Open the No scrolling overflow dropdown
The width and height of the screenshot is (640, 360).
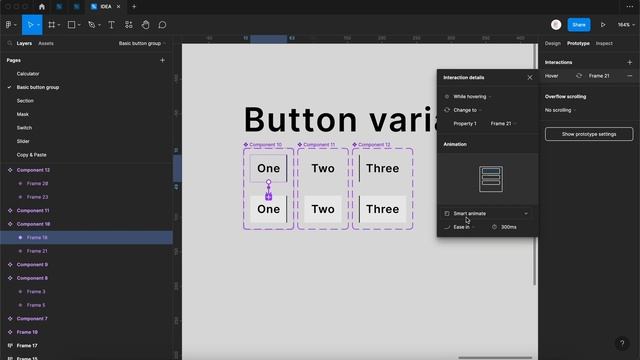pyautogui.click(x=560, y=110)
